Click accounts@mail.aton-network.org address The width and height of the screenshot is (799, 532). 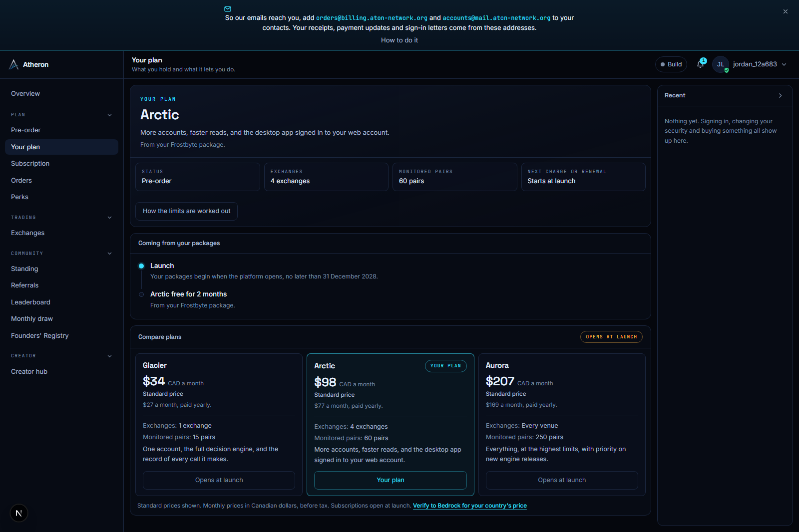point(496,18)
